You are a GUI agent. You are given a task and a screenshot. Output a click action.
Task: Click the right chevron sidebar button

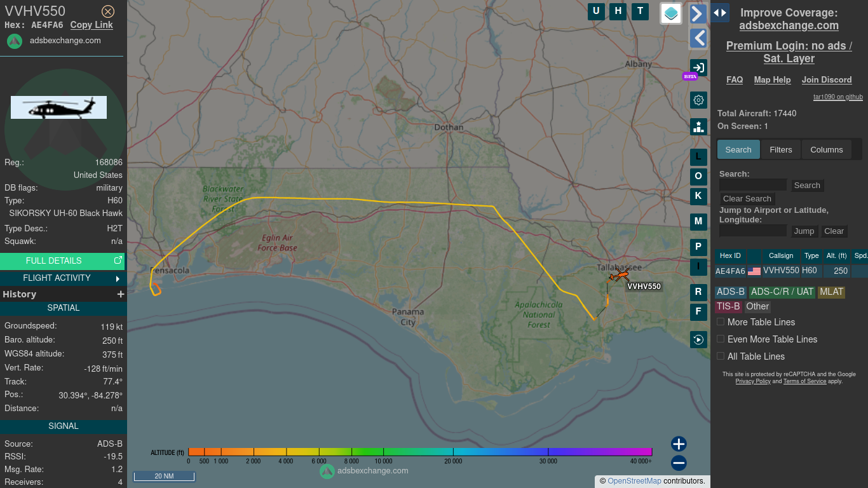coord(698,14)
